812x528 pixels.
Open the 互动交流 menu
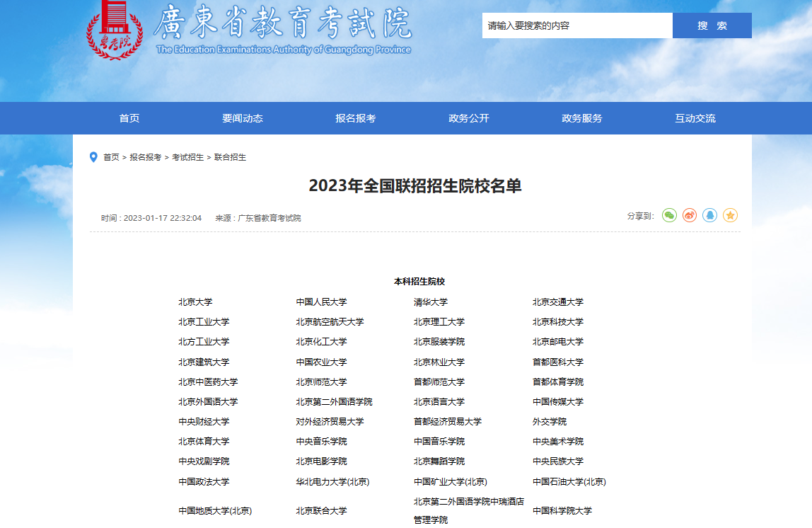(695, 118)
